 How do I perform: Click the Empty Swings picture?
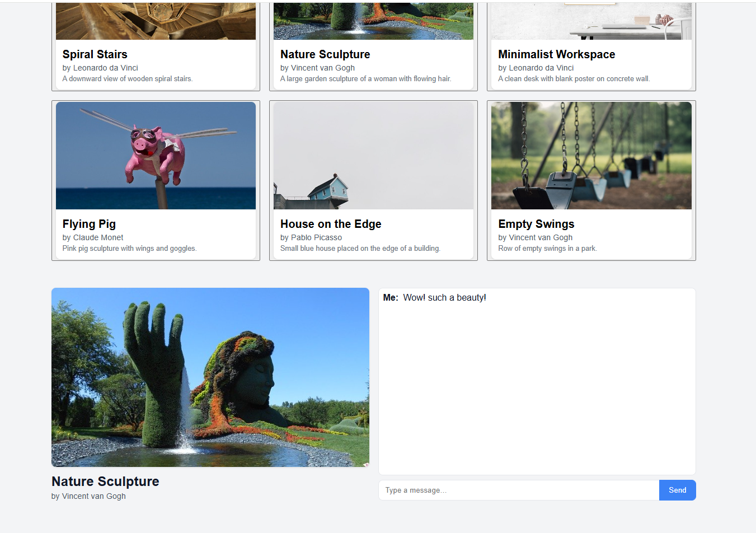pyautogui.click(x=591, y=155)
